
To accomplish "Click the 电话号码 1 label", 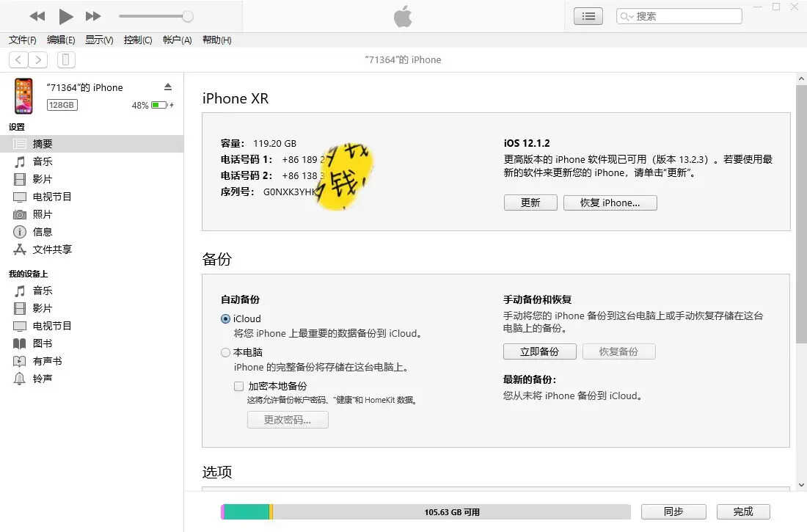I will click(247, 160).
